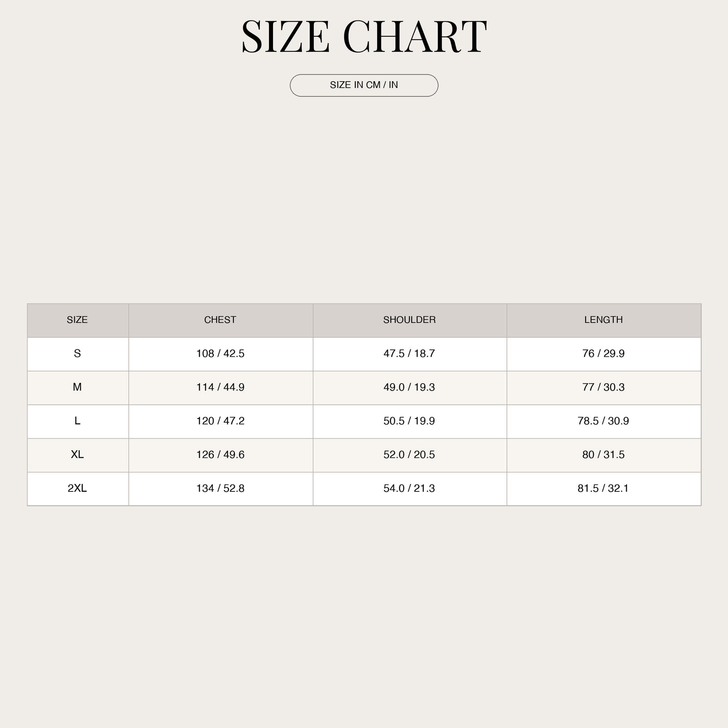Click the SIZE IN CM / IN pill button
The width and height of the screenshot is (728, 728).
(x=364, y=85)
